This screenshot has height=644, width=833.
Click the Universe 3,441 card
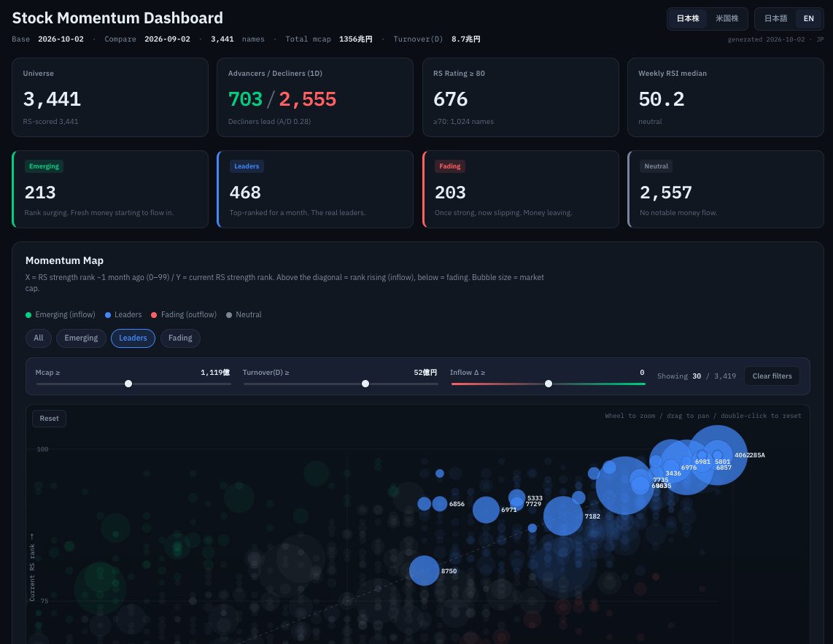click(110, 97)
